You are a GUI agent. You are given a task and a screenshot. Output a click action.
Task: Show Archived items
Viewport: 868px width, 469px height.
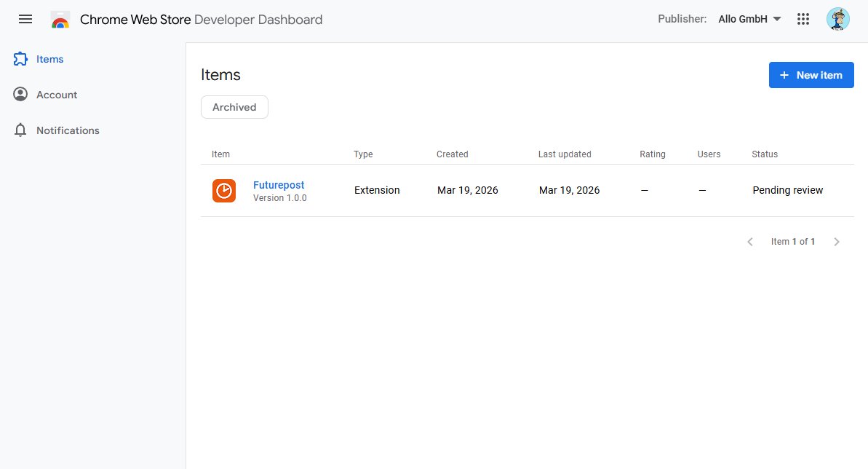pyautogui.click(x=235, y=107)
